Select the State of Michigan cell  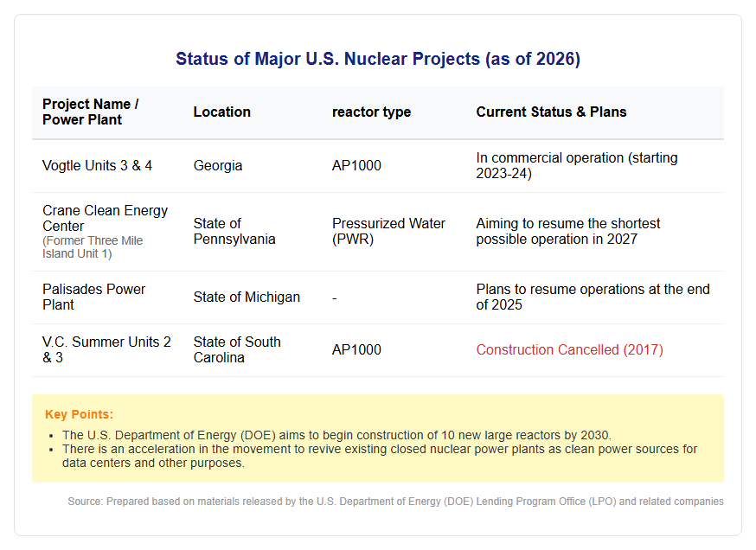[x=247, y=297]
